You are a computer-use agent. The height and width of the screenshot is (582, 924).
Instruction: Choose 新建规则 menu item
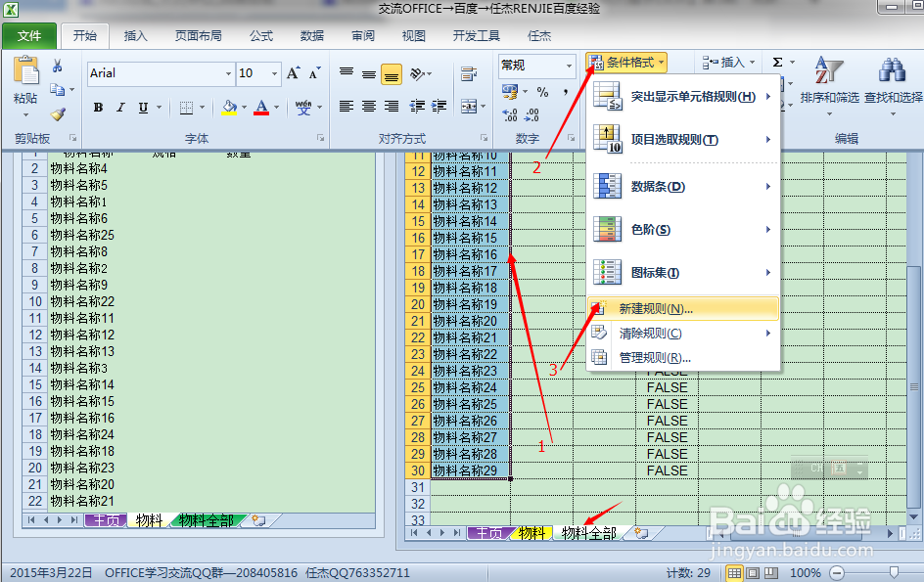pos(683,309)
